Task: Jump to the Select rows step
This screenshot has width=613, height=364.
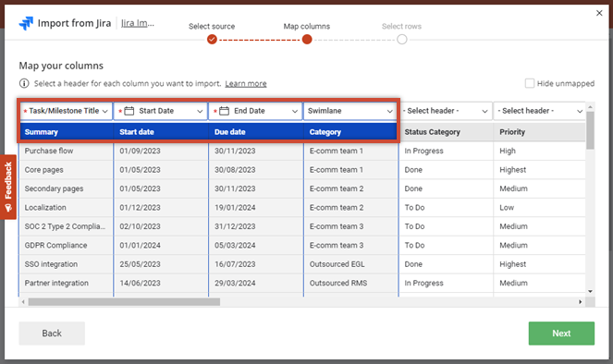Action: click(x=401, y=40)
